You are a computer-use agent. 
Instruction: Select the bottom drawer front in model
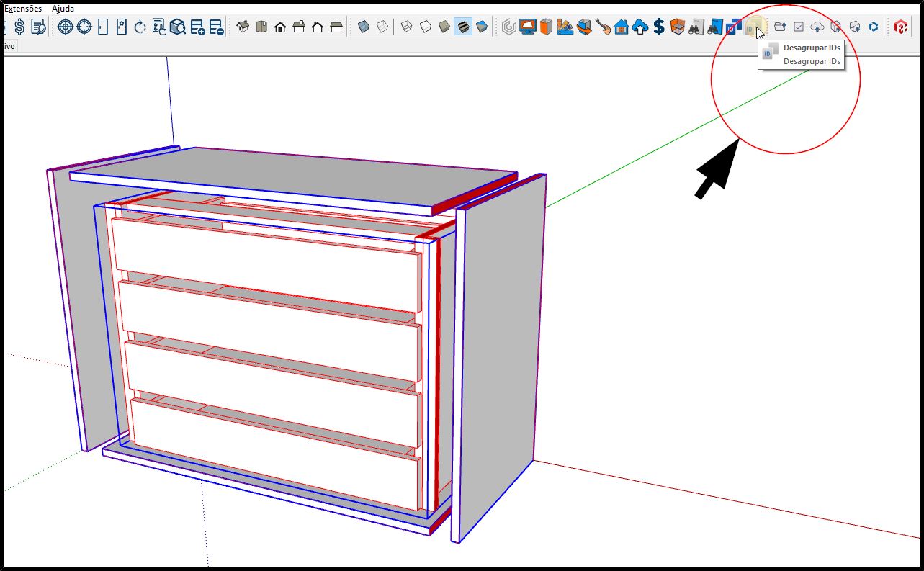[x=276, y=454]
